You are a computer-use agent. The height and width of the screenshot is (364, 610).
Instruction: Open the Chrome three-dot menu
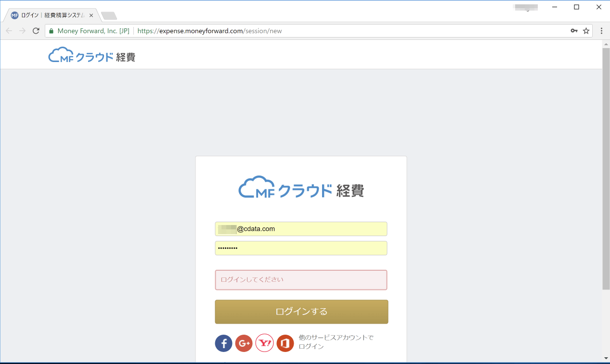point(601,31)
